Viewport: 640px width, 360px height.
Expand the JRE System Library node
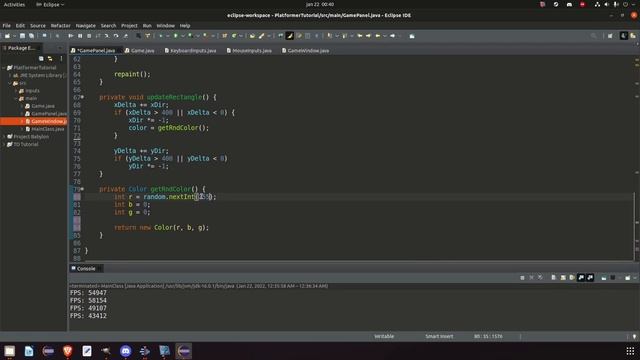10,76
